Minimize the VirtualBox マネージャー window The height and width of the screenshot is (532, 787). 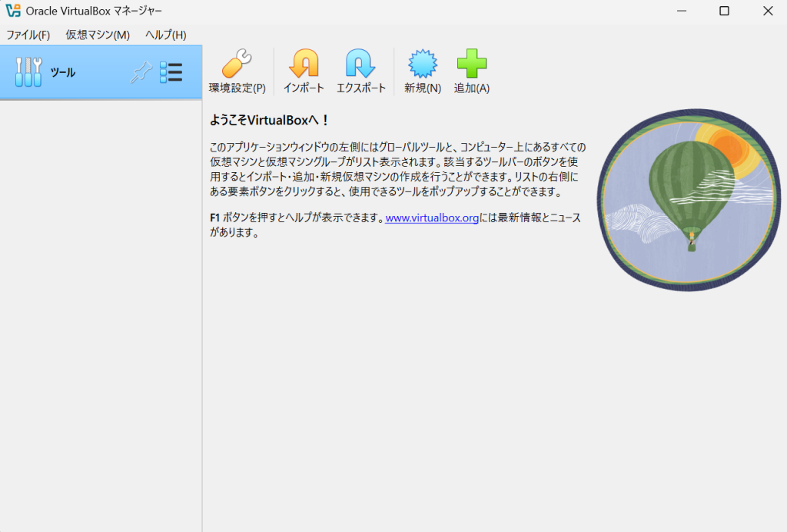(x=681, y=11)
